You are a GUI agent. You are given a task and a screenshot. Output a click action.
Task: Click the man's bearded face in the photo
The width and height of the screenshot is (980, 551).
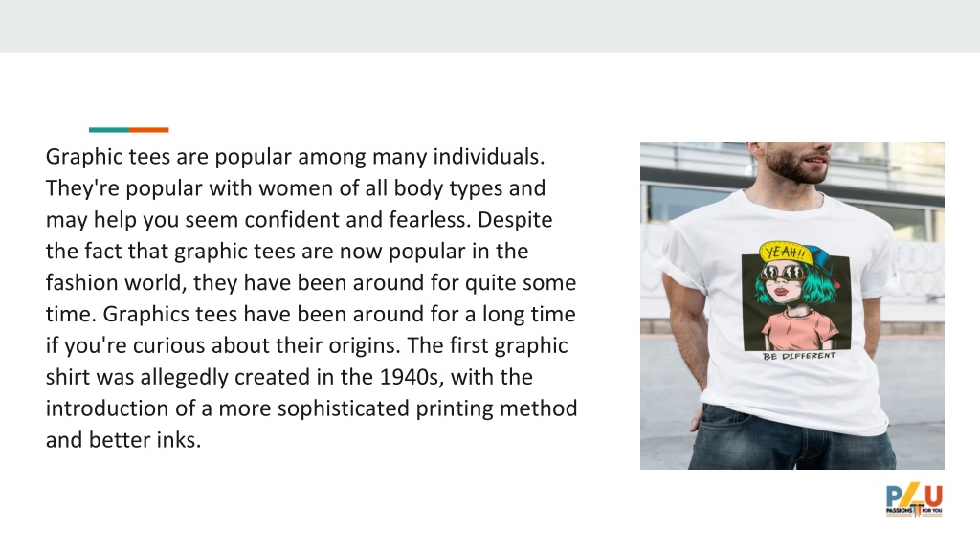795,160
